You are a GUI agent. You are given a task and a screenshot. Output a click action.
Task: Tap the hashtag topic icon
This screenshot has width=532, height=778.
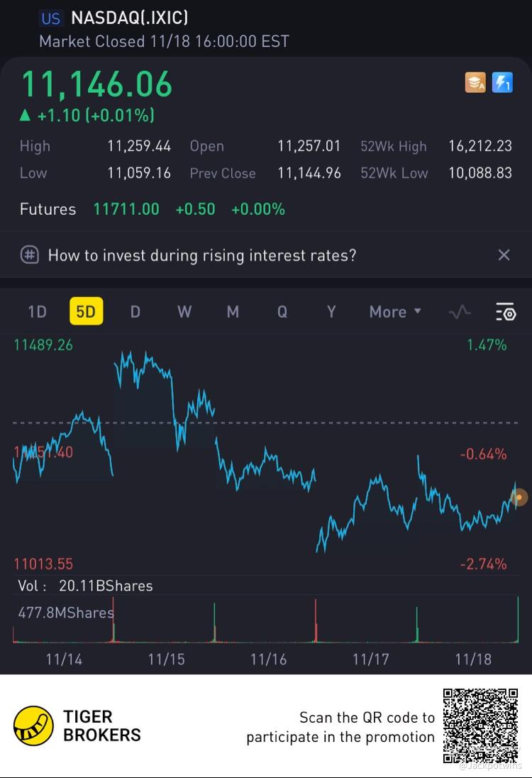click(x=29, y=255)
